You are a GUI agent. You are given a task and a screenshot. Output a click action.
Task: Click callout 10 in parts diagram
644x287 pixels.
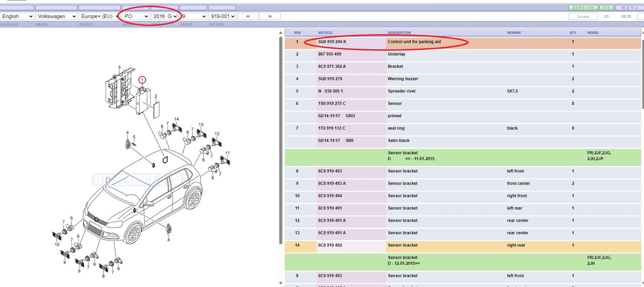click(x=57, y=244)
